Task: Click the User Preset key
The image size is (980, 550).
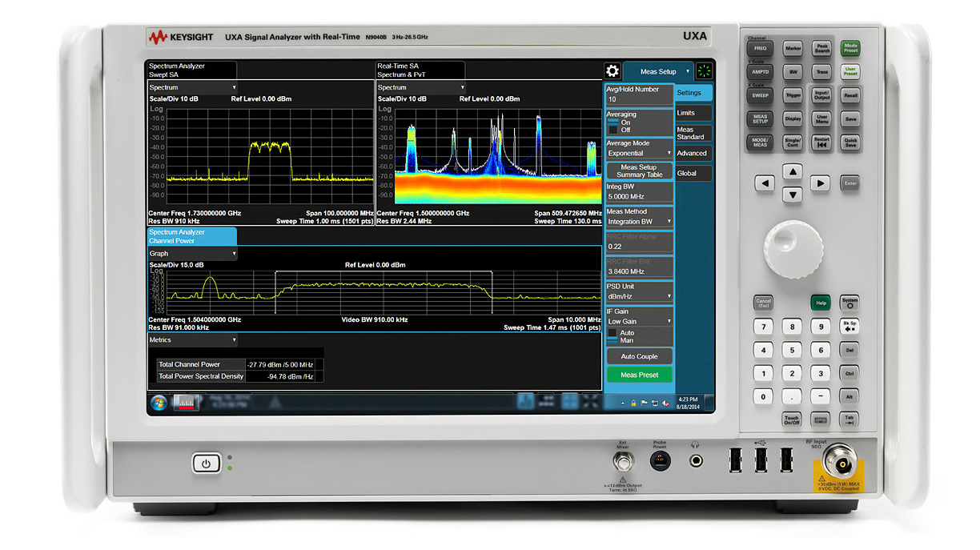Action: pyautogui.click(x=849, y=71)
